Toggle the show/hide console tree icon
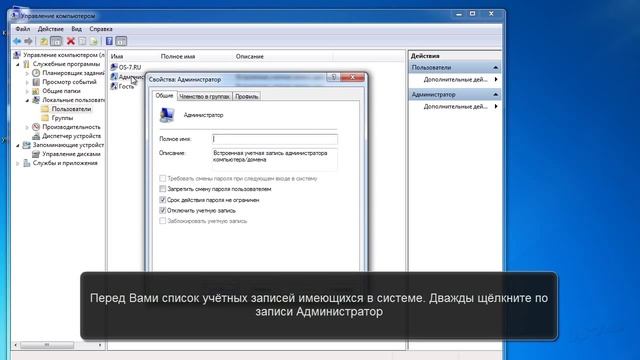Image resolution: width=640 pixels, height=360 pixels. pos(56,41)
